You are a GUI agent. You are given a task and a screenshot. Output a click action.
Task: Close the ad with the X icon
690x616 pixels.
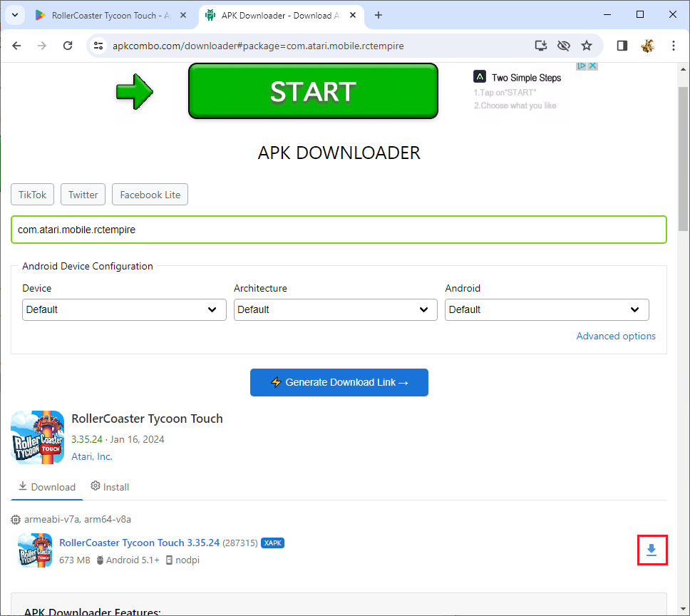[593, 66]
